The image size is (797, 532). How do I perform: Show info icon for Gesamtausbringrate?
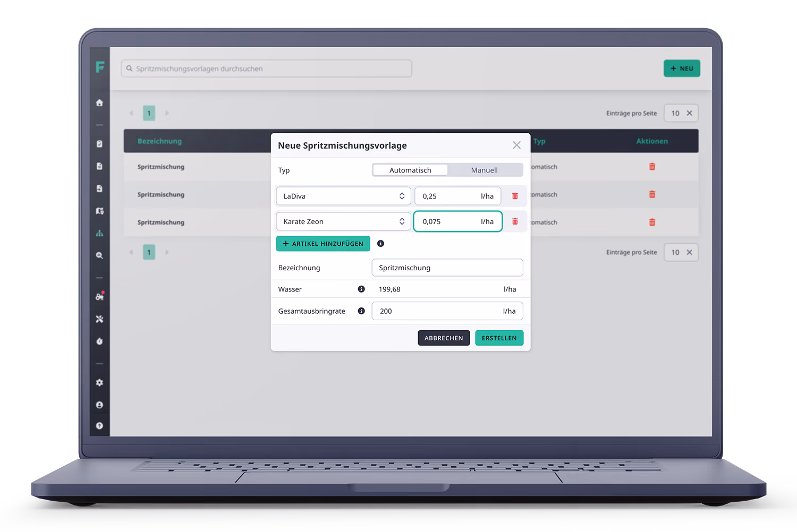pos(361,311)
